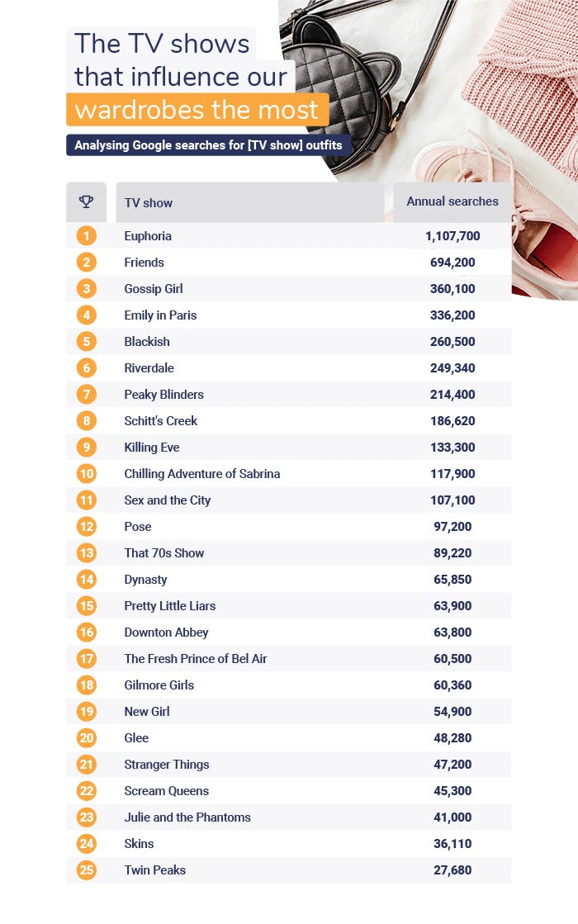Click the TV show column header
The height and width of the screenshot is (924, 578).
tap(149, 202)
